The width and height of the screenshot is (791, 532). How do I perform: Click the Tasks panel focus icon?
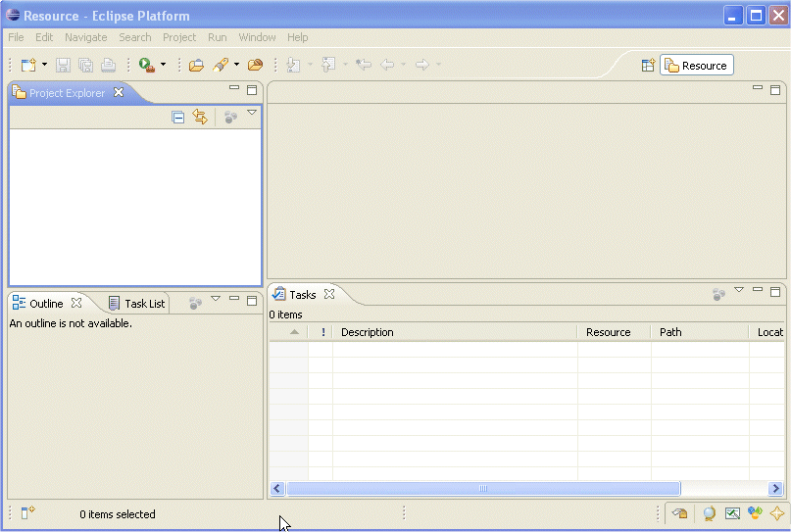pos(718,294)
